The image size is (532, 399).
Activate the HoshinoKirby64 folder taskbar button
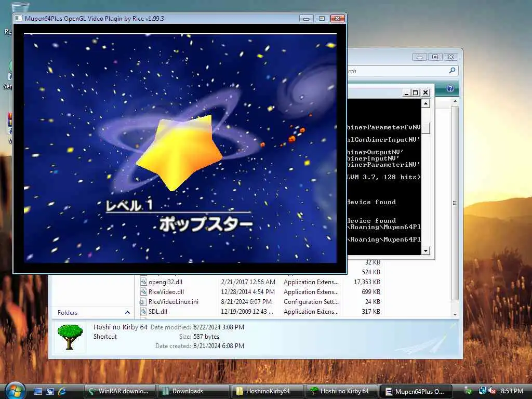267,391
